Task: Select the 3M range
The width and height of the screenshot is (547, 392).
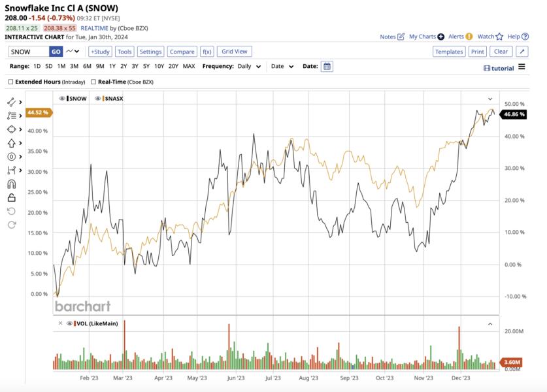Action: coord(74,66)
